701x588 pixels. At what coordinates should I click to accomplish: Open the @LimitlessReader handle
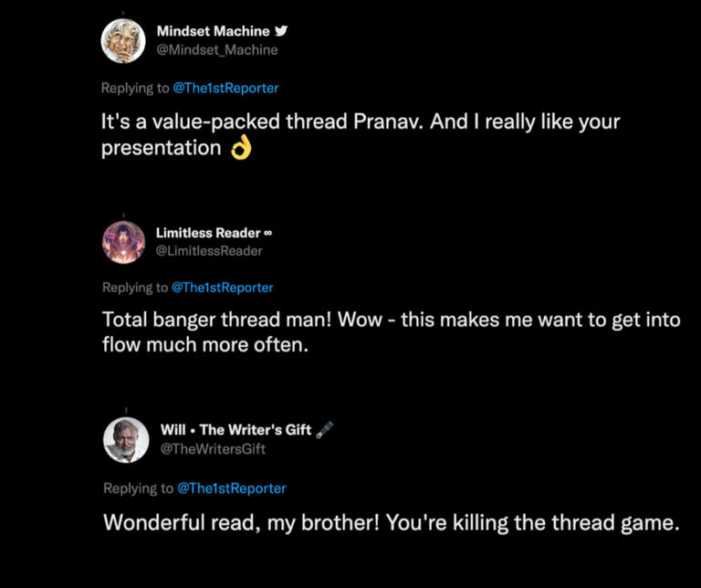(x=209, y=251)
